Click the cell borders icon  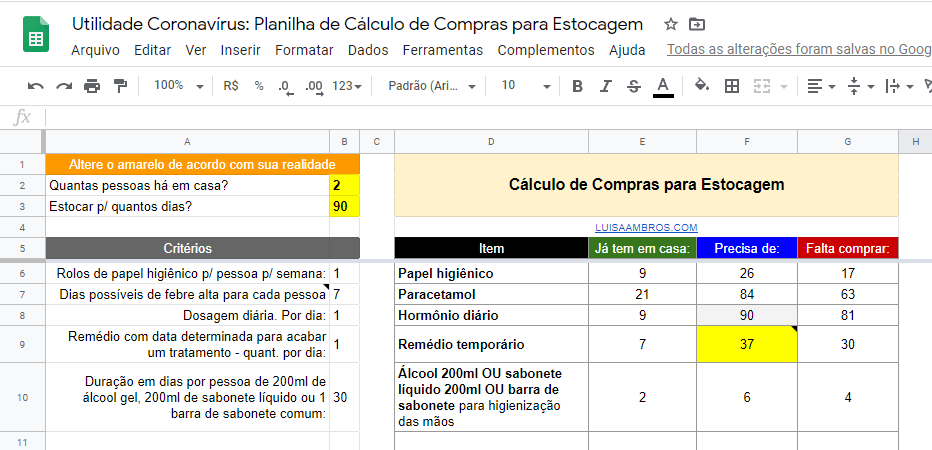tap(732, 86)
